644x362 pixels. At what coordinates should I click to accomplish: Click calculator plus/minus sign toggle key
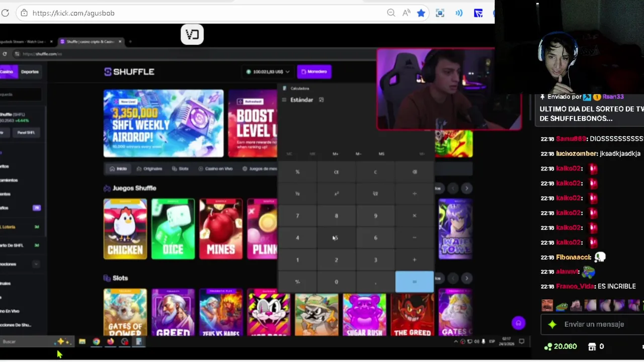click(x=297, y=282)
